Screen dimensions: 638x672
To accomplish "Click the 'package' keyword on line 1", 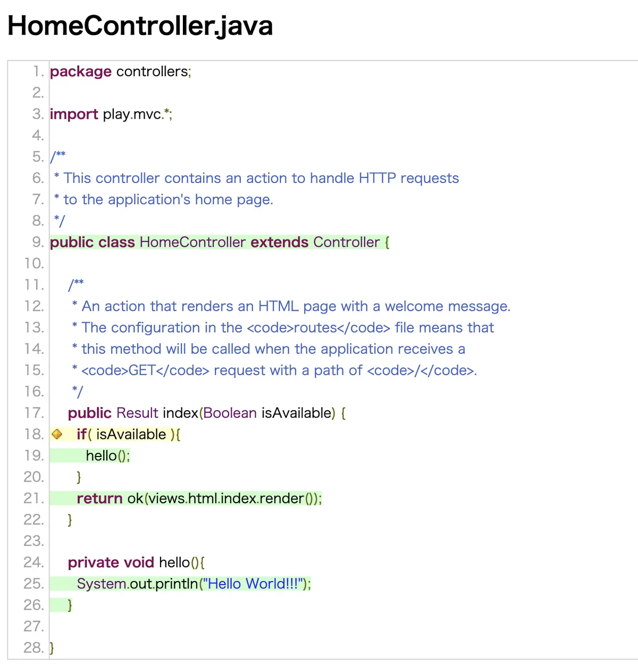I will coord(81,72).
